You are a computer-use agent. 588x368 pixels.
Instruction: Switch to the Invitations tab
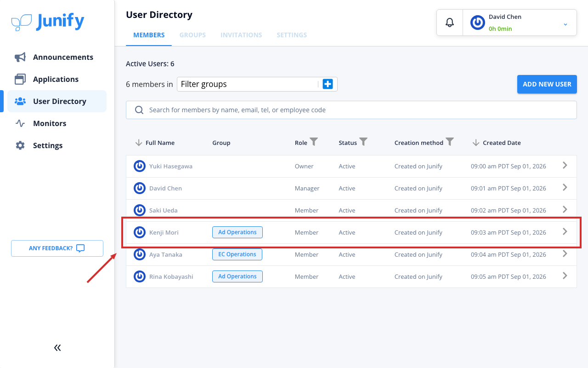(241, 35)
